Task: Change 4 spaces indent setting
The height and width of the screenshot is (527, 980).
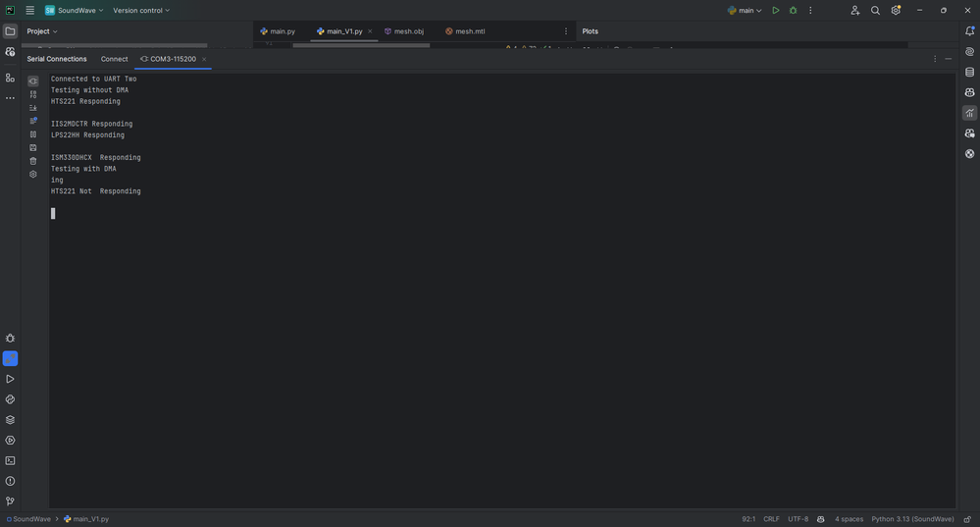Action: pos(849,519)
